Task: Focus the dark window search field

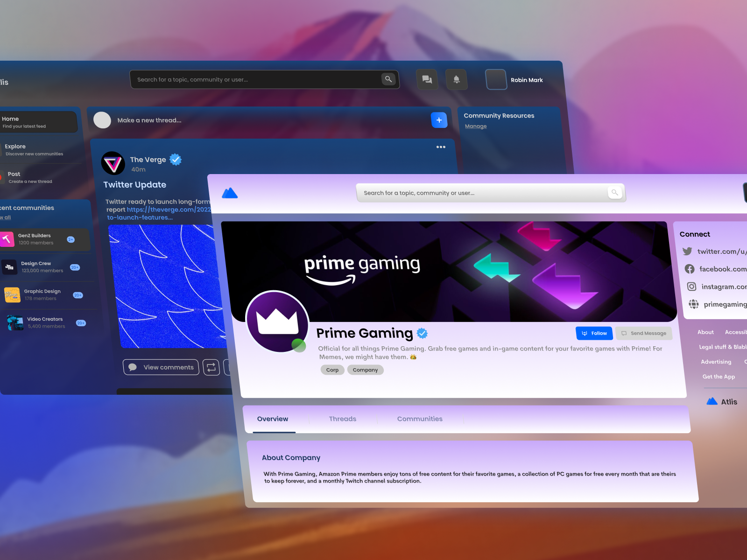Action: click(264, 79)
